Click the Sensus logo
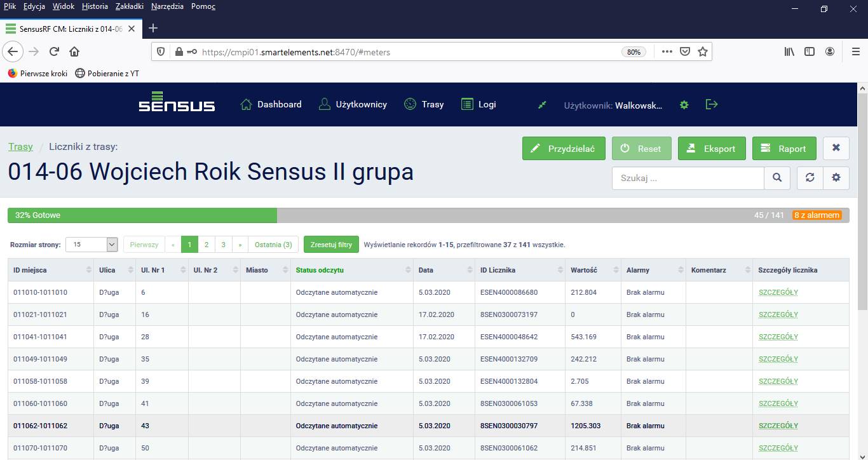Screen dimensions: 868x460 177,102
